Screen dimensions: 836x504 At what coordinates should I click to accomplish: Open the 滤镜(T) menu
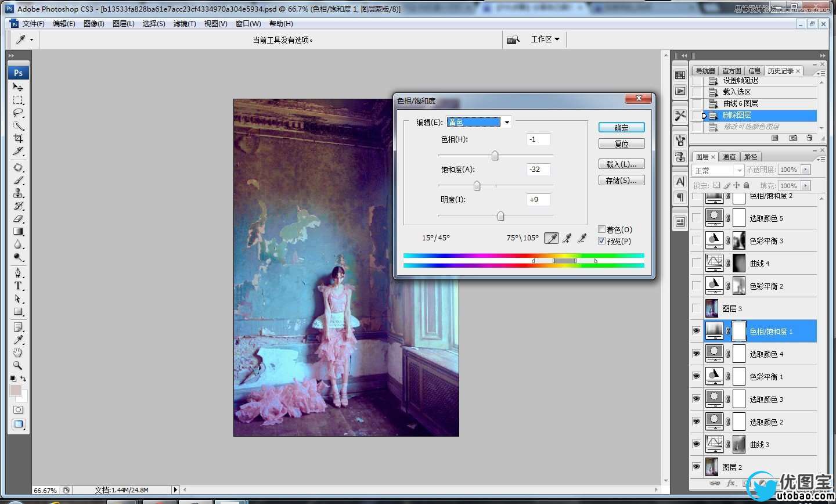pyautogui.click(x=185, y=24)
